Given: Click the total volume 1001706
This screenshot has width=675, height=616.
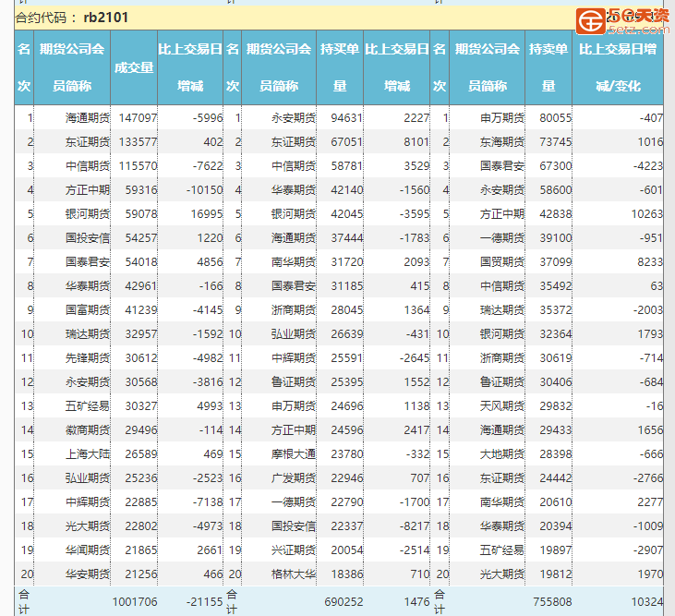Looking at the screenshot, I should point(135,602).
